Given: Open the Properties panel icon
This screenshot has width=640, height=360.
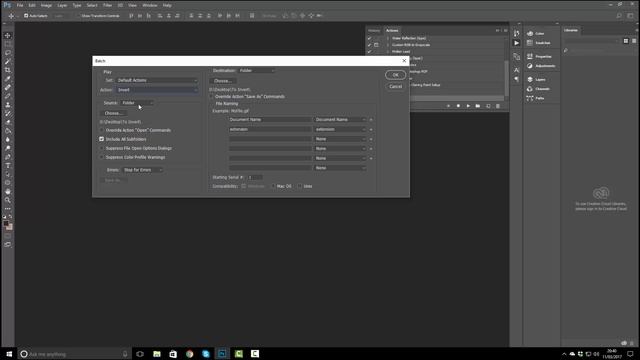Looking at the screenshot, I should (x=530, y=56).
